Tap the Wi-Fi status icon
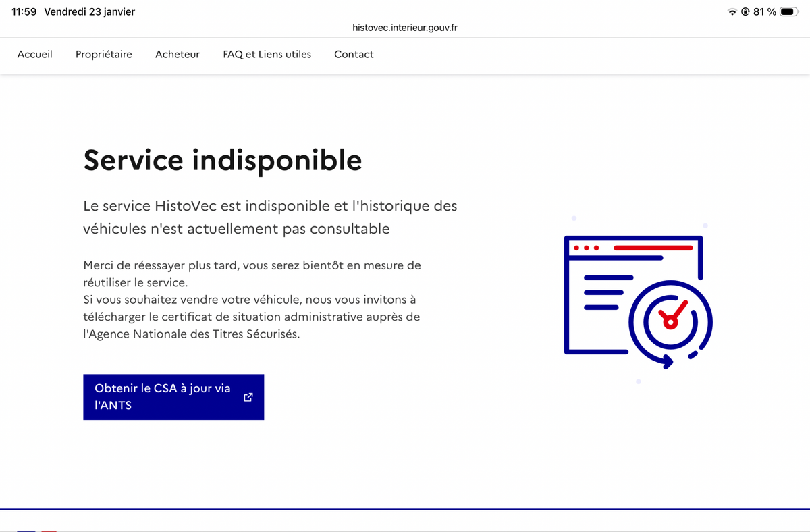This screenshot has height=532, width=810. 732,12
